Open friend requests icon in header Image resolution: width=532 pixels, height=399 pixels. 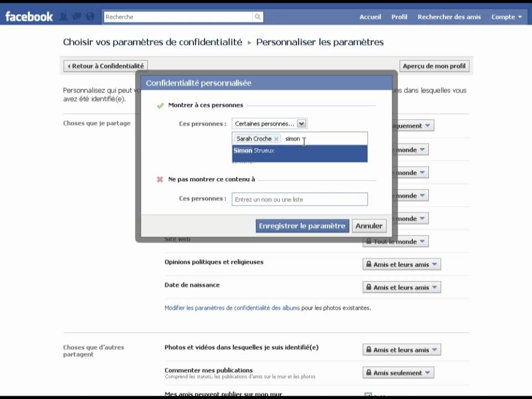coord(63,16)
